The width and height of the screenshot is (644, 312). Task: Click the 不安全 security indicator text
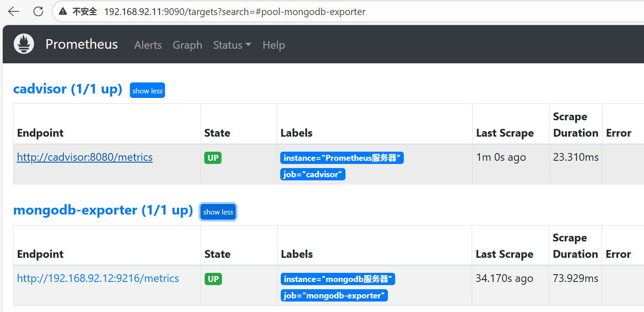pyautogui.click(x=84, y=12)
